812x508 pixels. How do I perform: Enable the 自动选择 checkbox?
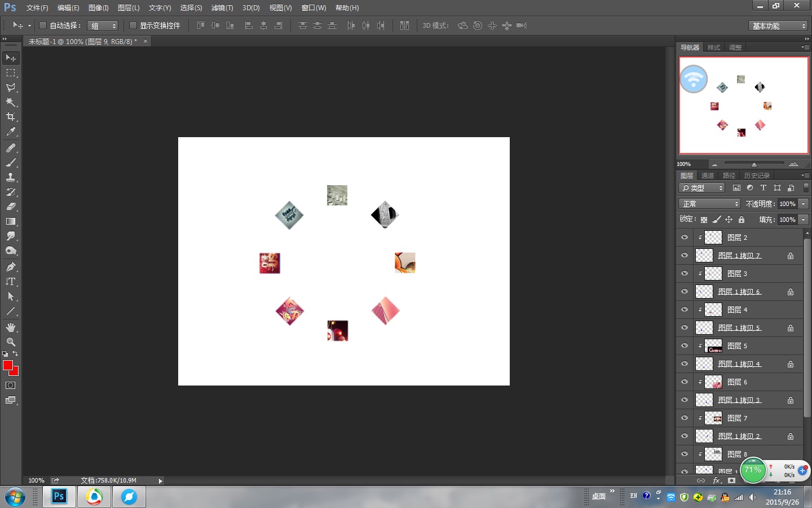43,25
